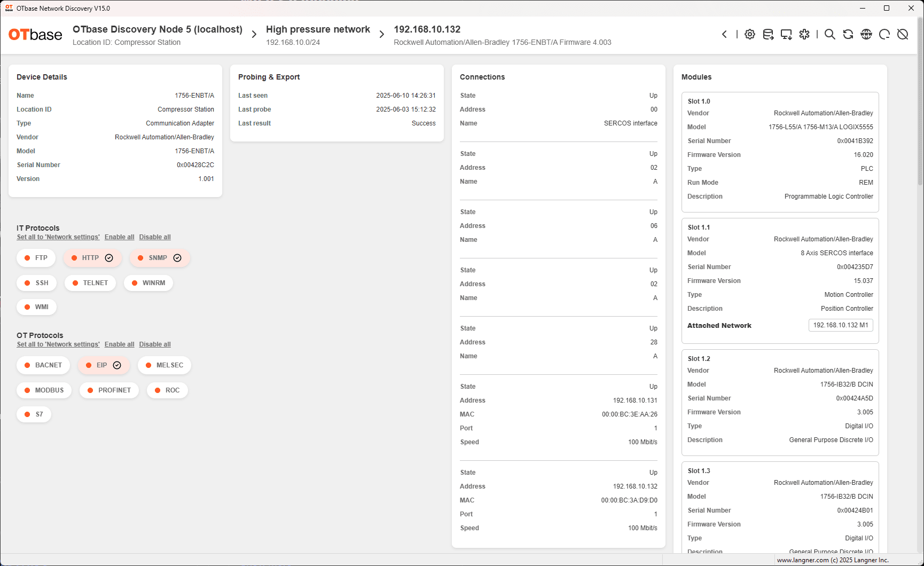
Task: Open the attached network 192.168.10.132 M1 box
Action: coord(840,325)
